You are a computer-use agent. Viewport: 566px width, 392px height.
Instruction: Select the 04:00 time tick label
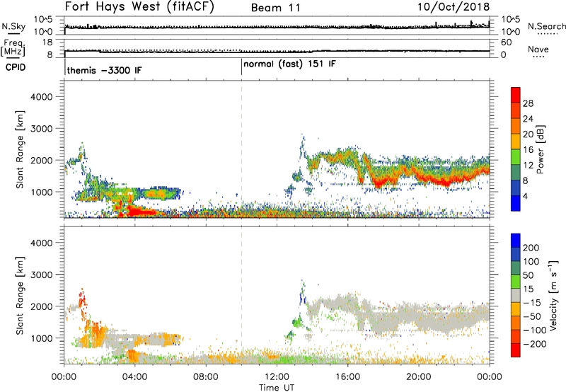(x=134, y=377)
